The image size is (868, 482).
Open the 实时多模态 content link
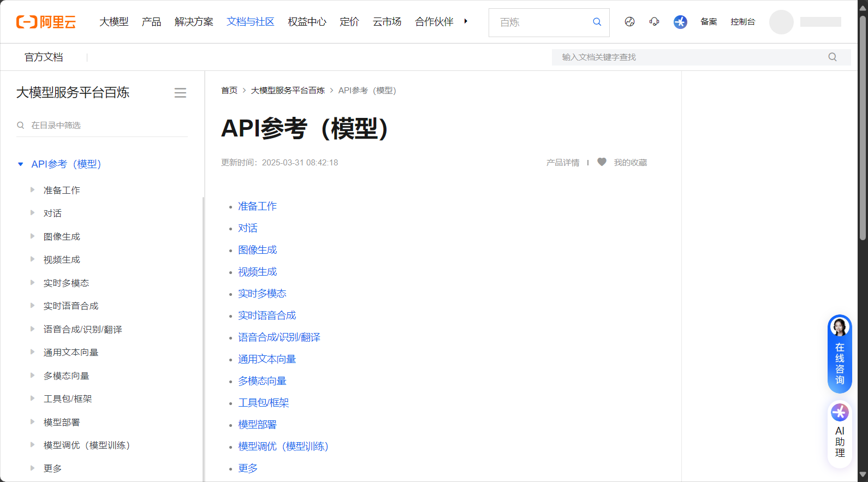pyautogui.click(x=262, y=294)
